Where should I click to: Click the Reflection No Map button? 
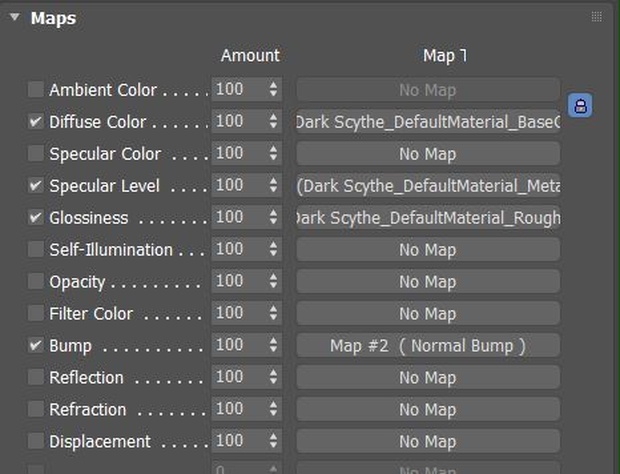point(428,377)
